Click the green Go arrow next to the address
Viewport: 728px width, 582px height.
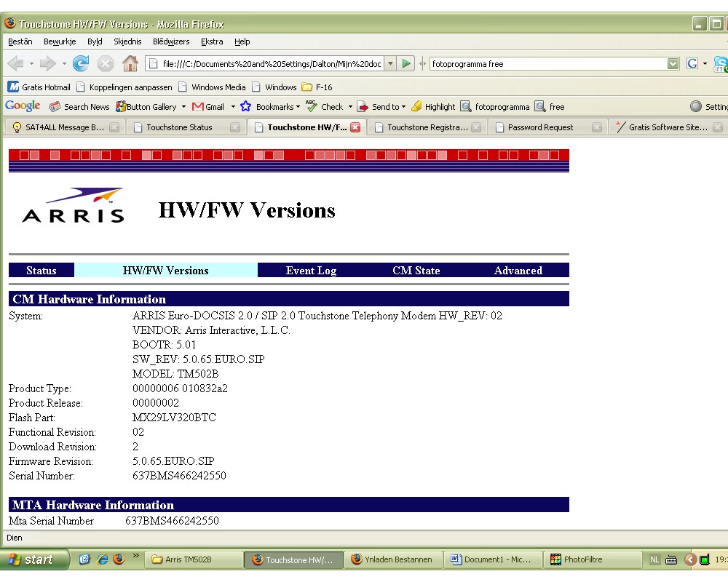tap(406, 63)
